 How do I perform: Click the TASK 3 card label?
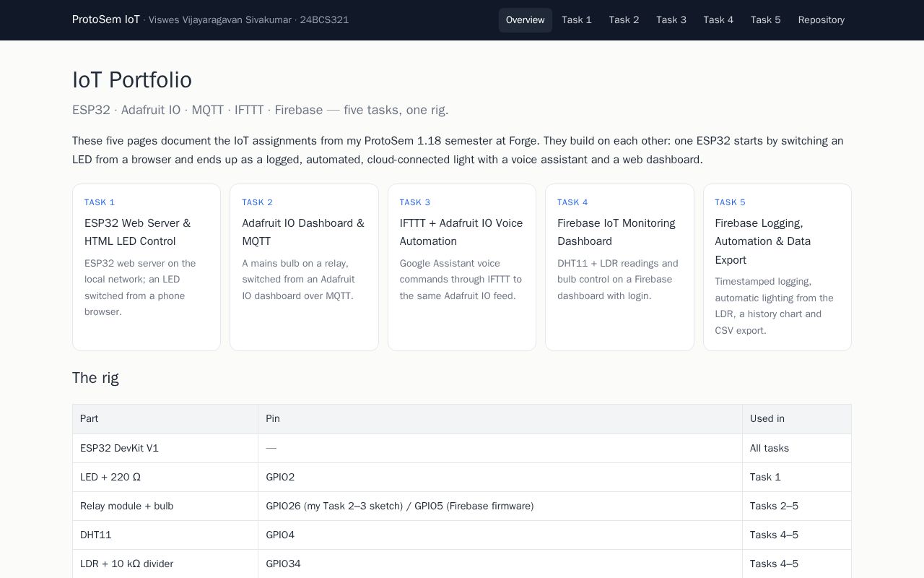[x=415, y=202]
